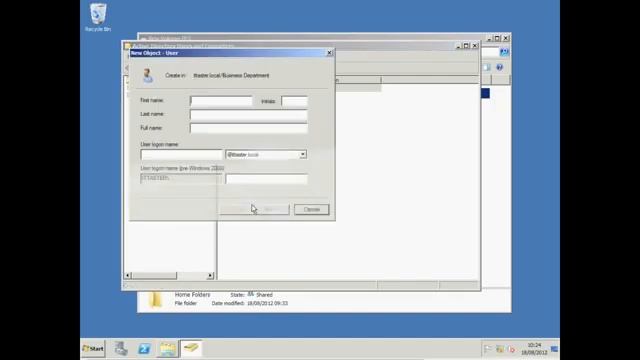Open Server Manager from the taskbar
This screenshot has height=360, width=640.
[121, 349]
